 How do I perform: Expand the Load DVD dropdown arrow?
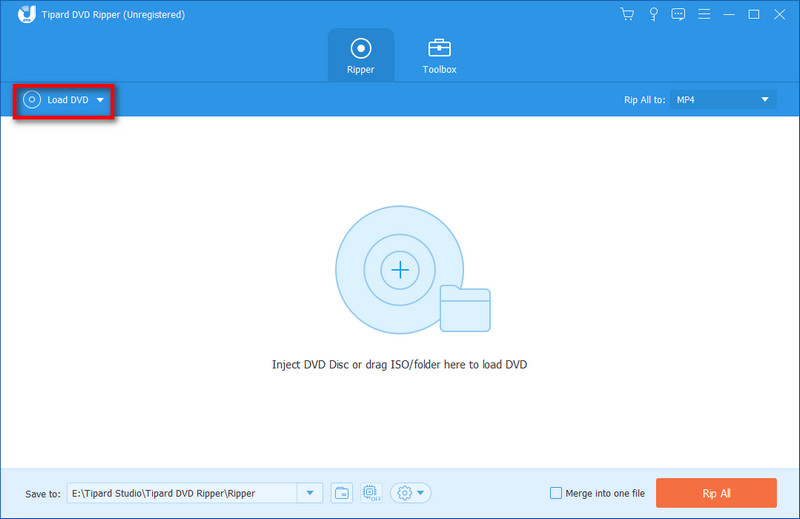click(100, 101)
